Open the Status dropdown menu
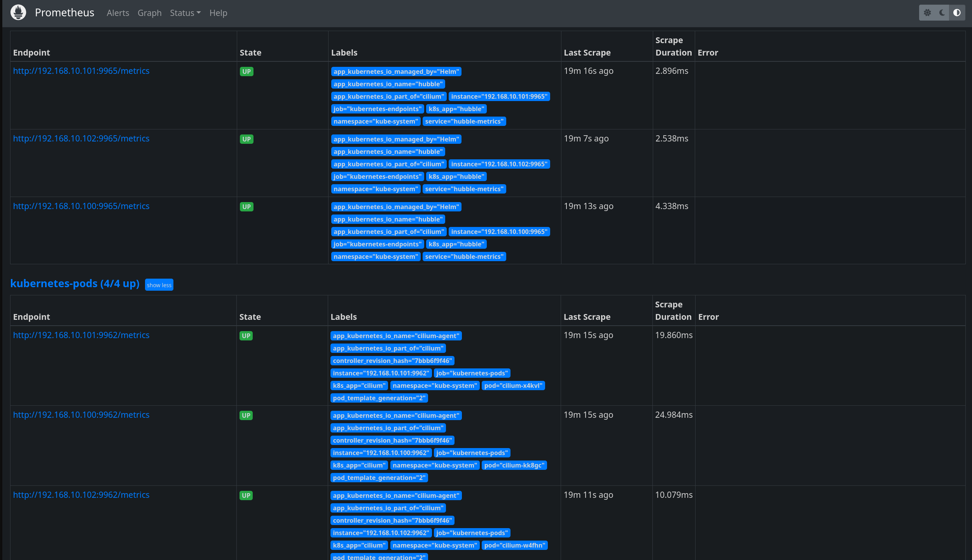972x560 pixels. click(185, 13)
